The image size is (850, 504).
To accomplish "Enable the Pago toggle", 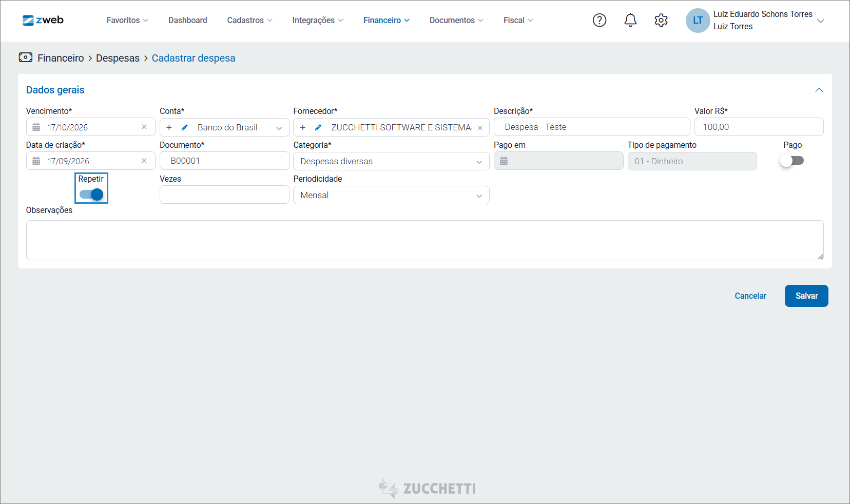I will pos(791,161).
